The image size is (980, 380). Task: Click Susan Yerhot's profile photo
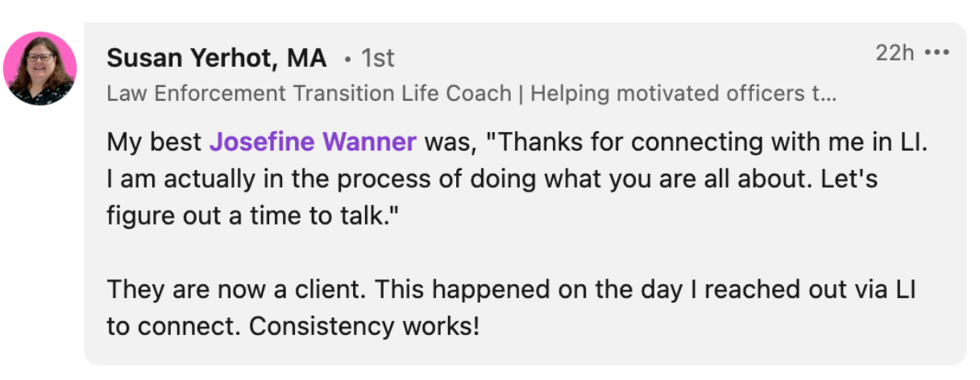click(40, 68)
